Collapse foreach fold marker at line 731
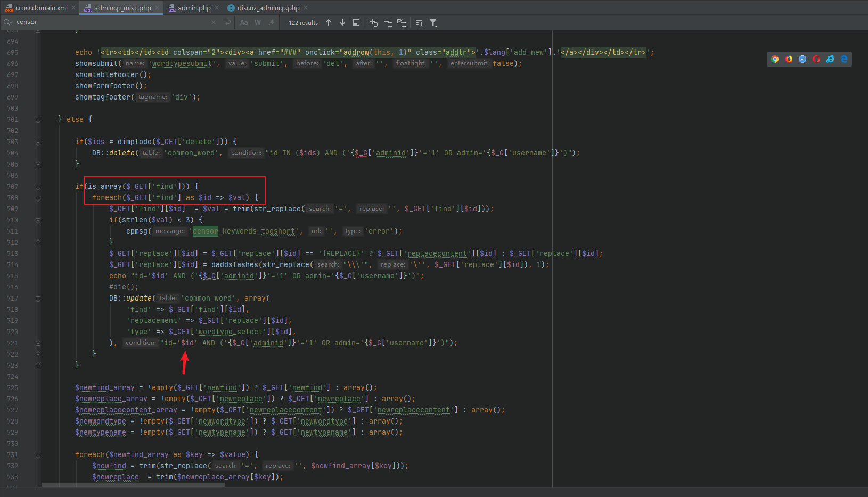This screenshot has width=868, height=497. (38, 455)
